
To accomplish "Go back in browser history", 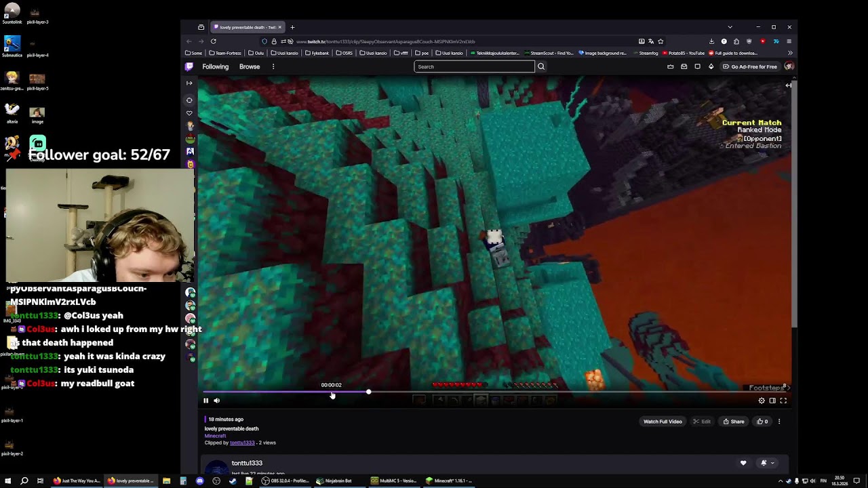I will 189,41.
